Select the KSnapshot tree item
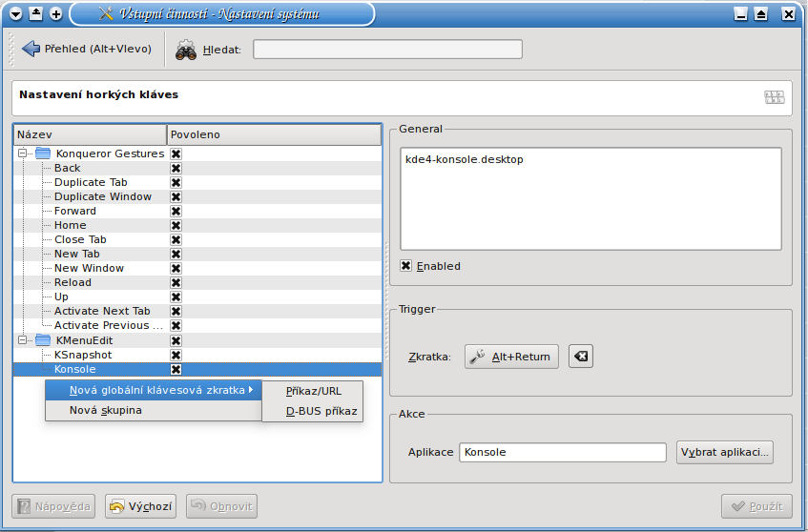The image size is (808, 532). (x=82, y=355)
